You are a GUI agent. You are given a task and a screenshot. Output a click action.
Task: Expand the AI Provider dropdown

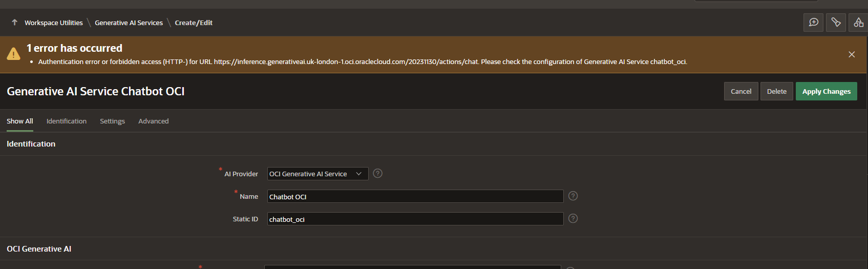pos(317,174)
